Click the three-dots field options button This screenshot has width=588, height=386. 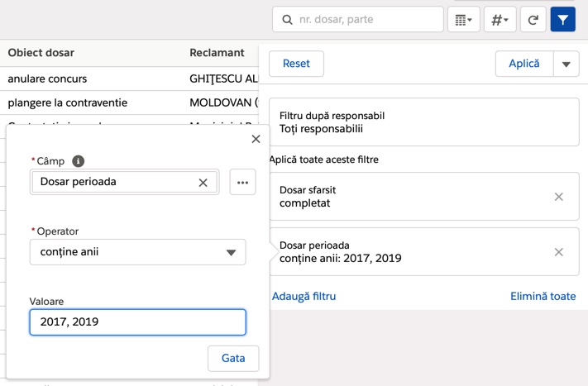pos(242,182)
